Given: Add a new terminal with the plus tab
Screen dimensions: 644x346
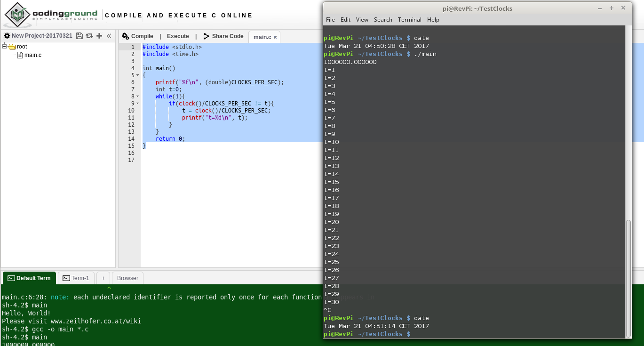Looking at the screenshot, I should coord(103,278).
